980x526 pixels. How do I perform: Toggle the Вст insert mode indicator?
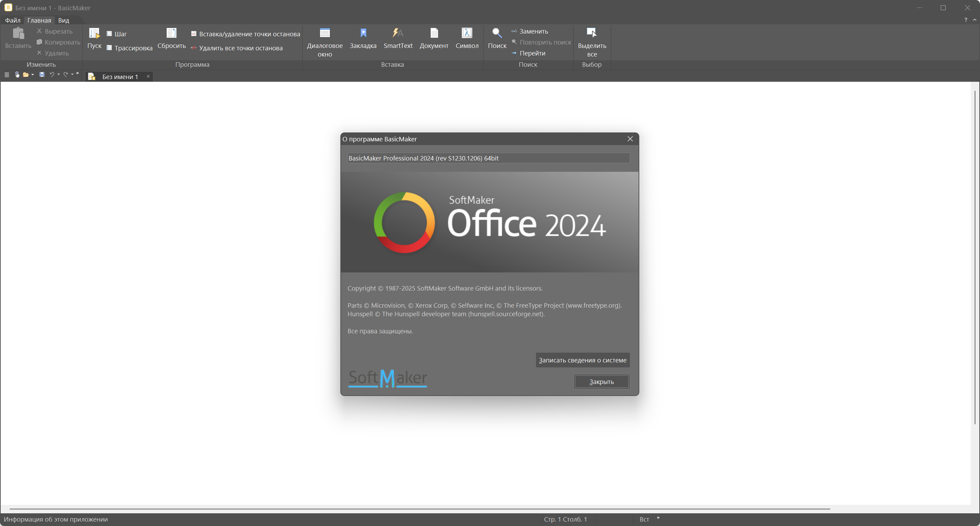point(644,519)
